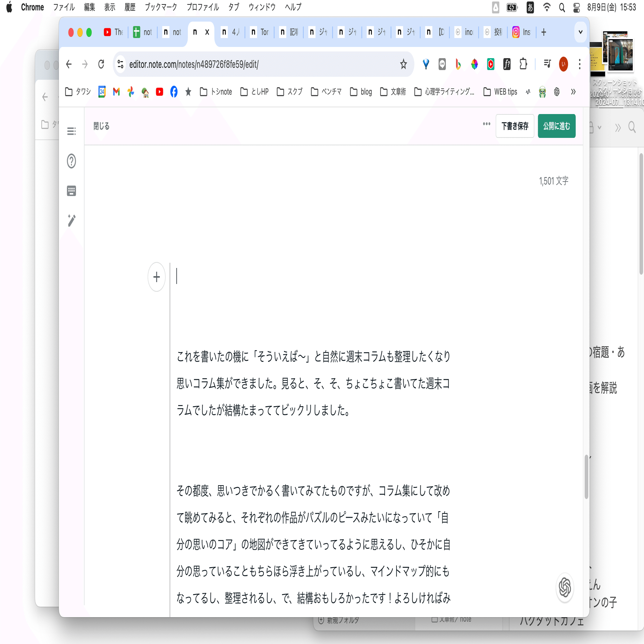Open the ベンチマ bookmark folder
644x644 pixels.
click(x=326, y=92)
